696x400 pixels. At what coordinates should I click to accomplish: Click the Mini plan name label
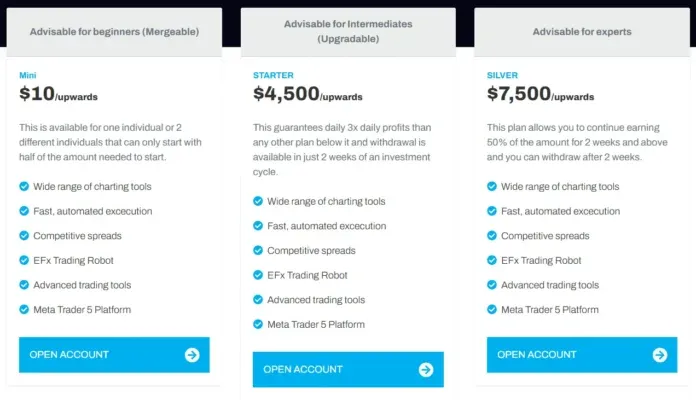(28, 75)
